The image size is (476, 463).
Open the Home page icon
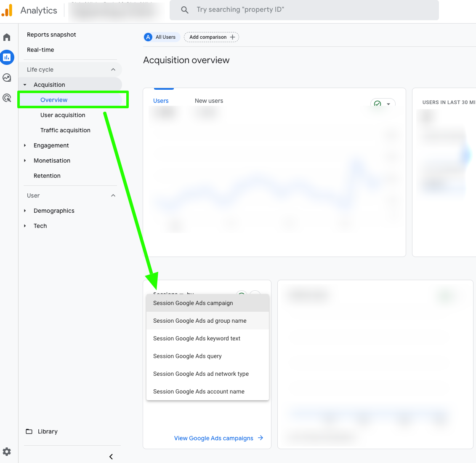tap(7, 37)
